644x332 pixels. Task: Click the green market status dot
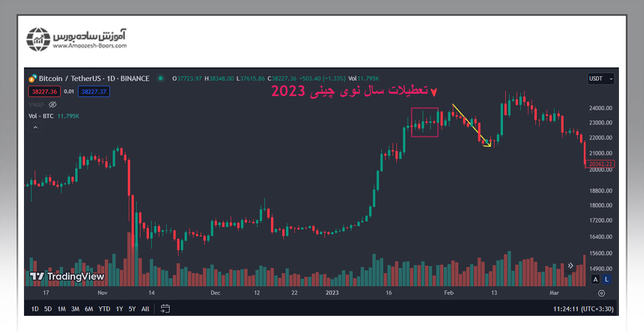tap(161, 79)
